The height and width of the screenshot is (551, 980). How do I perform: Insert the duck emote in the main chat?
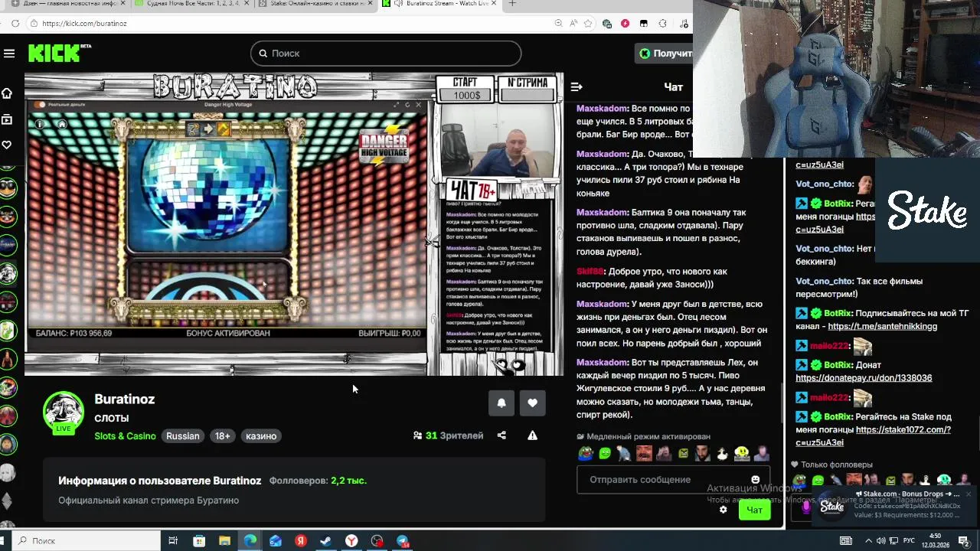pos(722,454)
